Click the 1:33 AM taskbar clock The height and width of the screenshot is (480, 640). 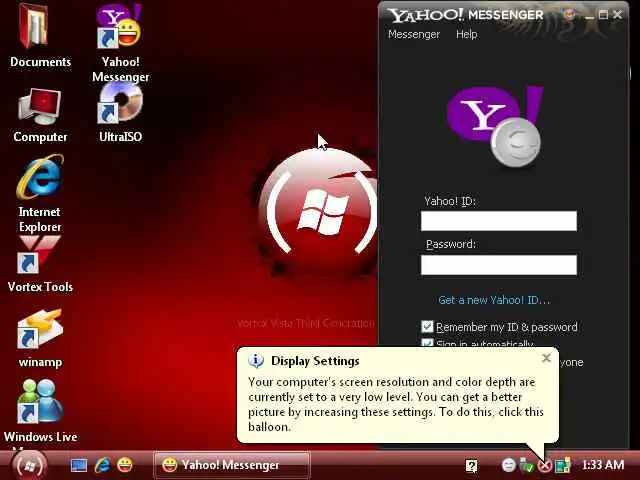(x=603, y=464)
